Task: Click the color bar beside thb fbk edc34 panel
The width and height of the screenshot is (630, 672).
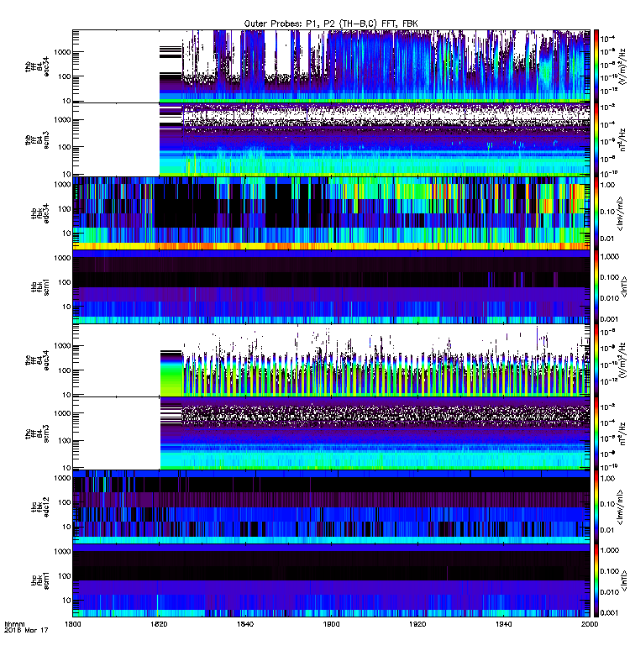Action: click(x=596, y=213)
